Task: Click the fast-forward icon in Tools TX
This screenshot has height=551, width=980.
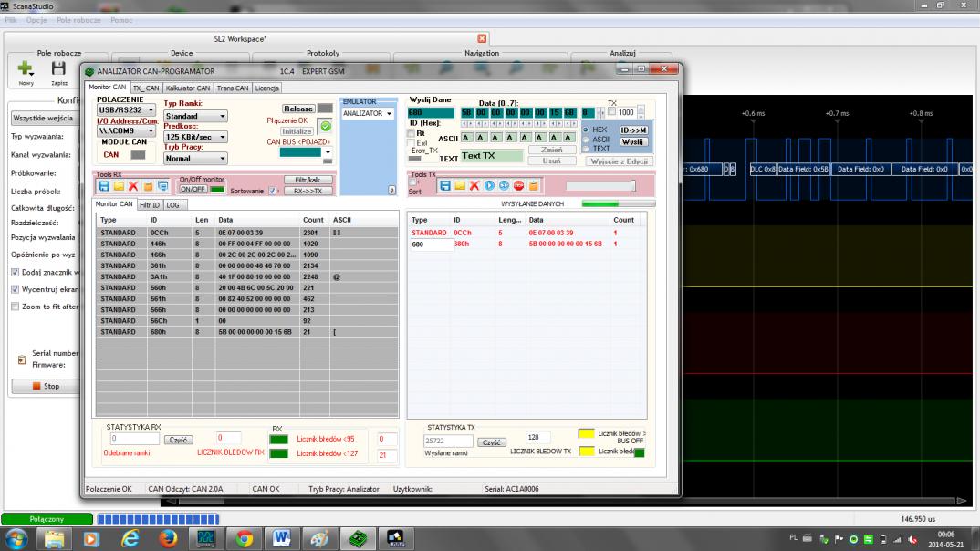Action: point(504,185)
